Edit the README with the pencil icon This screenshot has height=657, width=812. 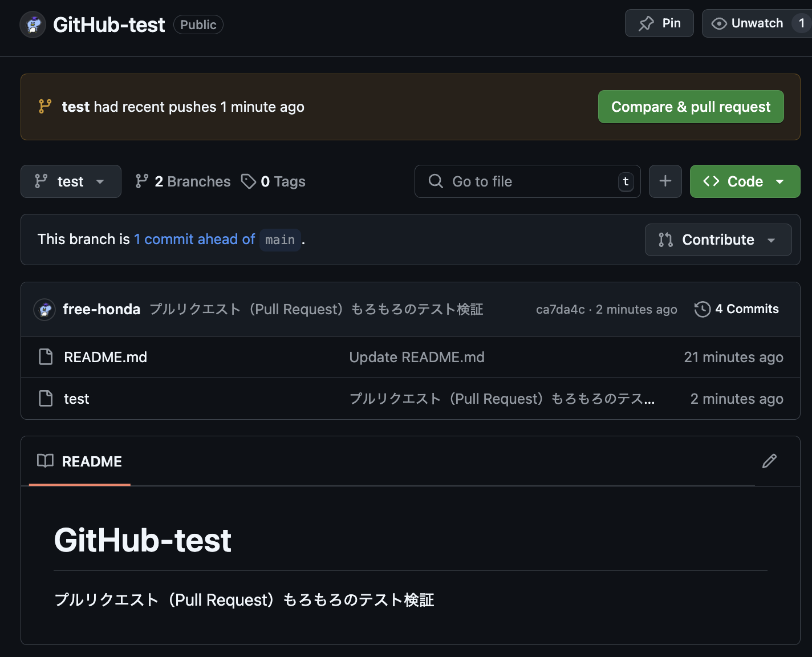[769, 461]
